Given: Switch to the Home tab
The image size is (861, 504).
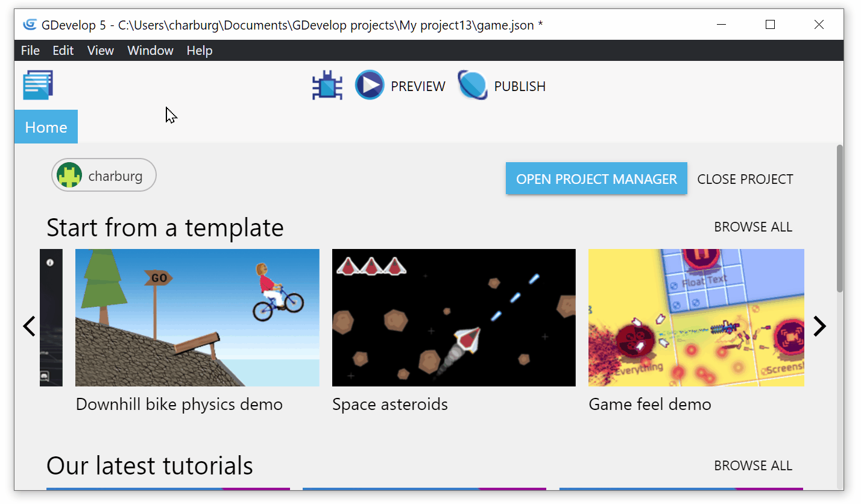Looking at the screenshot, I should (46, 127).
